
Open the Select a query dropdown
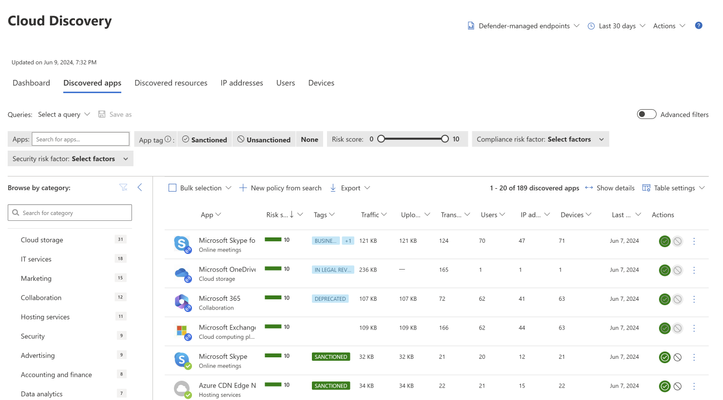[64, 114]
